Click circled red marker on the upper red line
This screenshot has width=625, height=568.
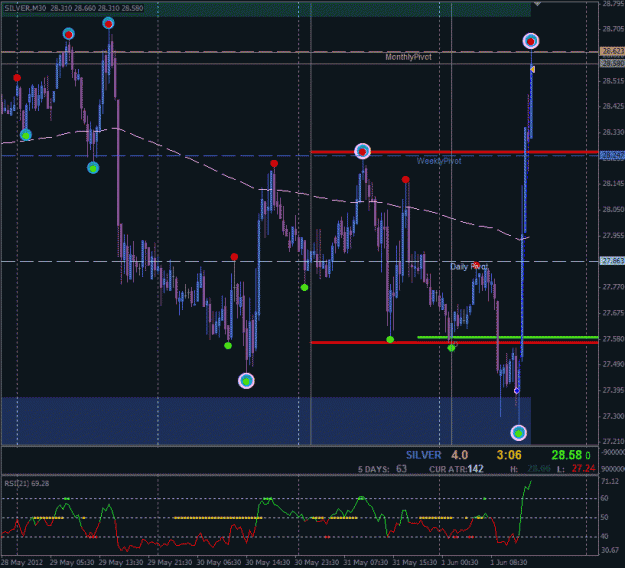(362, 151)
